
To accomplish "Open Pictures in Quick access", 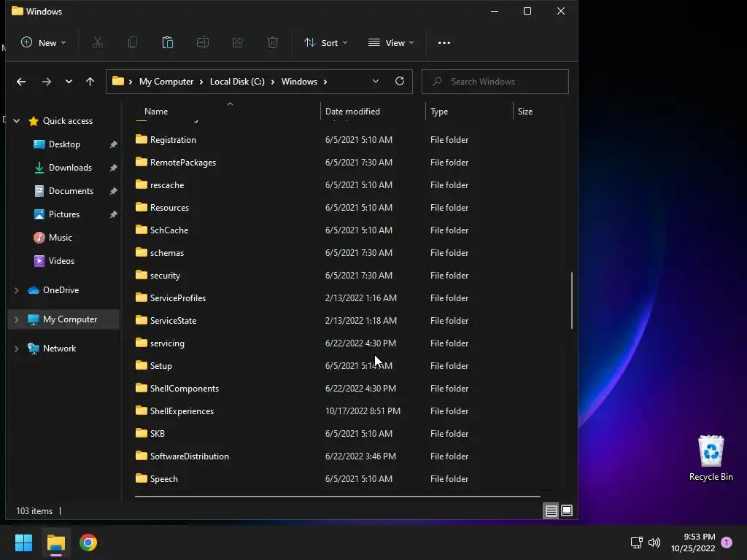I will point(64,214).
